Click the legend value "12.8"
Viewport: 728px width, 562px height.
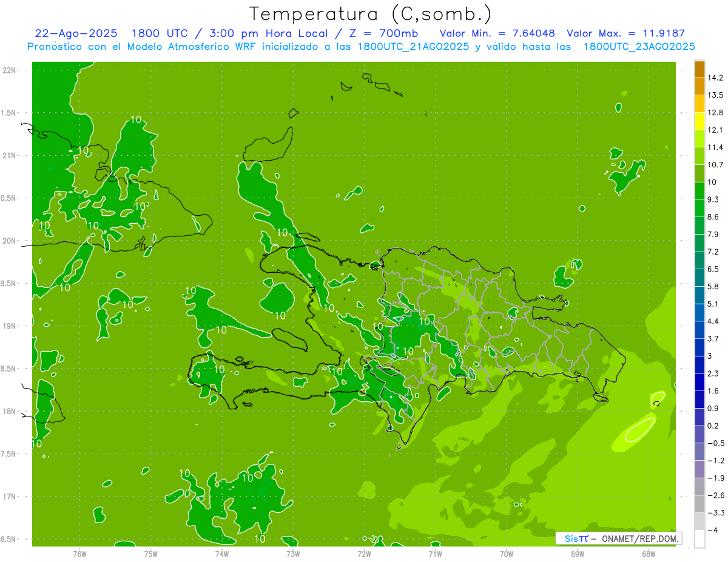tap(715, 113)
